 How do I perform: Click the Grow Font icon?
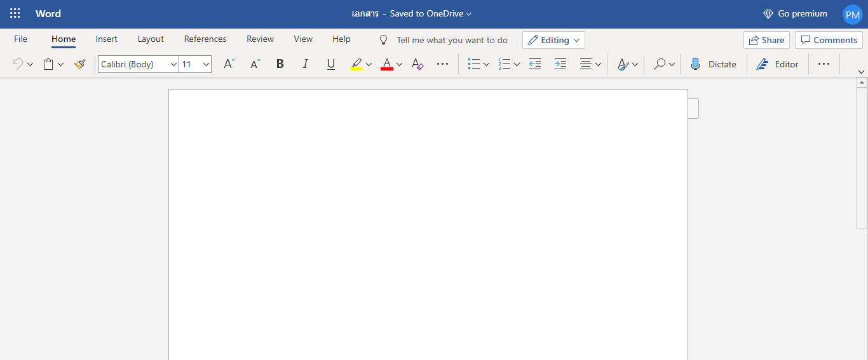(229, 64)
